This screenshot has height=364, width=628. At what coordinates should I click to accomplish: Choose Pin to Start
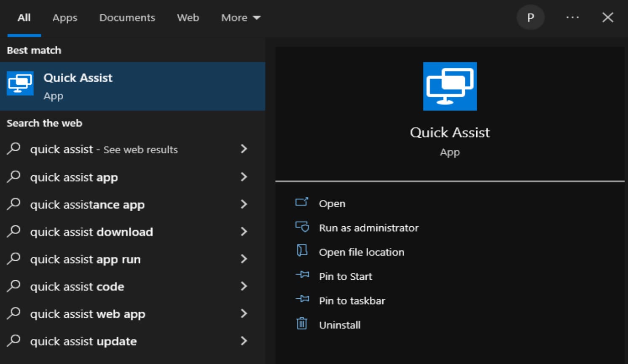click(346, 276)
